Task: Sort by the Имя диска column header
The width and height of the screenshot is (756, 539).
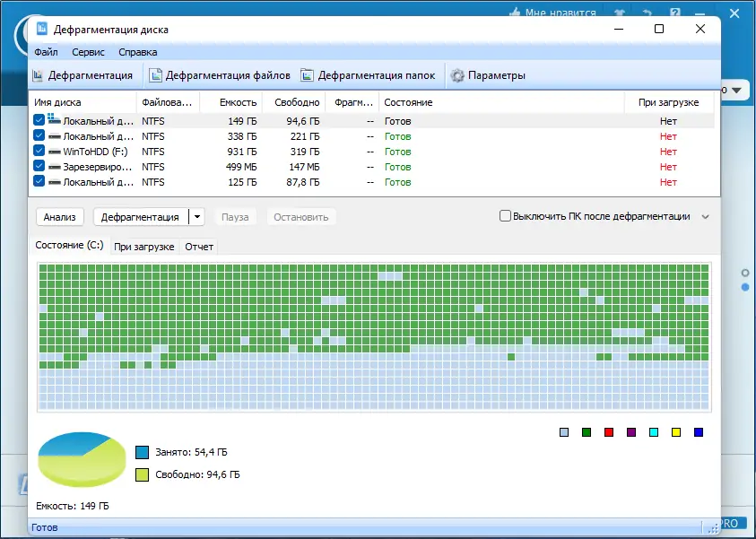Action: (83, 102)
